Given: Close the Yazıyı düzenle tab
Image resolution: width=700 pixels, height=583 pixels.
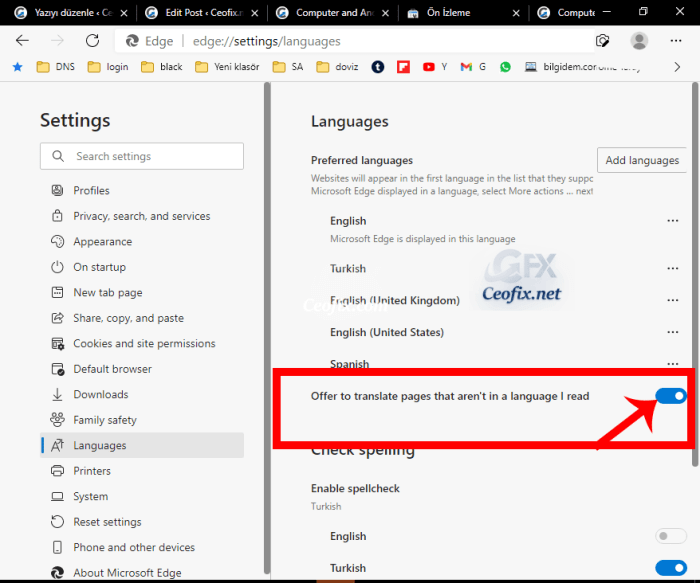Looking at the screenshot, I should [124, 13].
